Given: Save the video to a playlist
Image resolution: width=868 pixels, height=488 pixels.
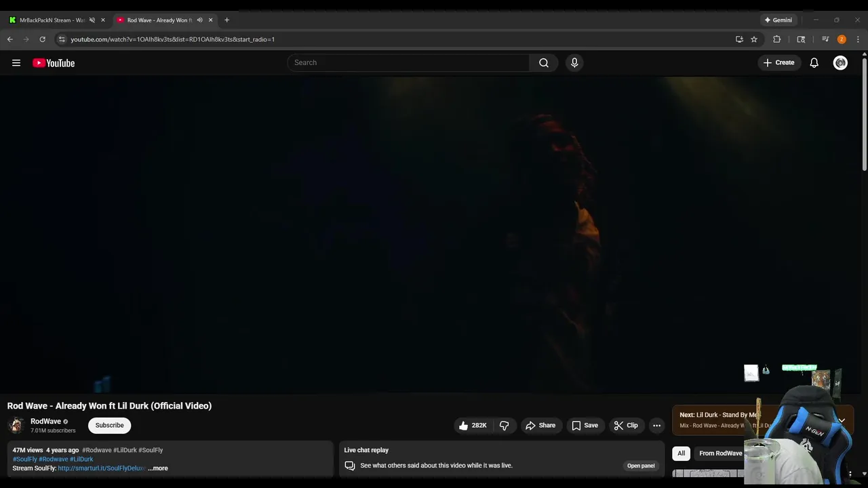Looking at the screenshot, I should tap(585, 426).
